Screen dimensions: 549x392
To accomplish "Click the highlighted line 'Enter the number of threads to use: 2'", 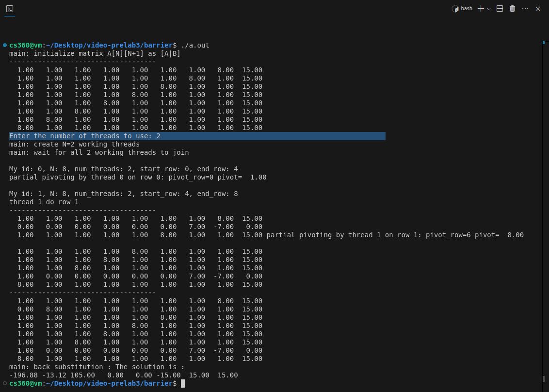I will tap(197, 136).
